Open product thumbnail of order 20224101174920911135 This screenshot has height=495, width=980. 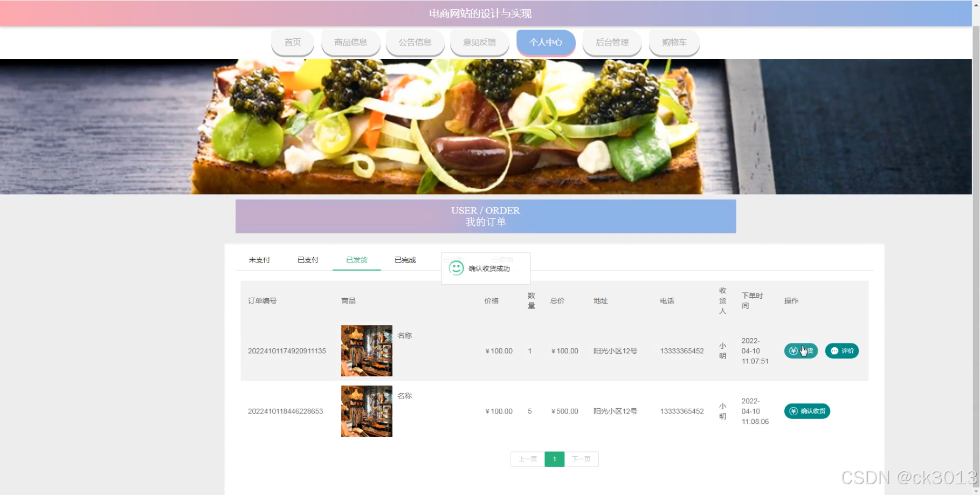coord(367,350)
